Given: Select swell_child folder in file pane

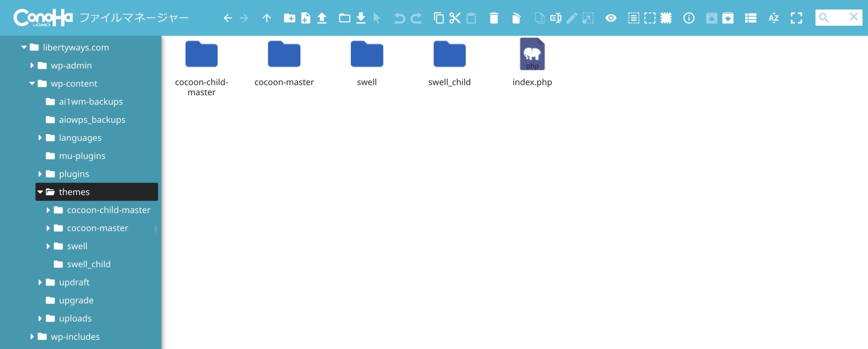Looking at the screenshot, I should tap(450, 54).
